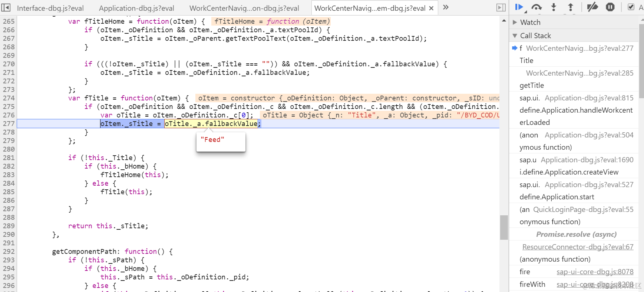Step into next function call
Screen dimensions: 644x292
tap(554, 7)
